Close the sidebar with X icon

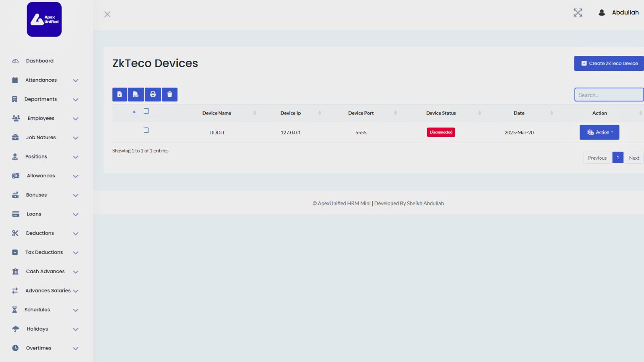point(107,14)
